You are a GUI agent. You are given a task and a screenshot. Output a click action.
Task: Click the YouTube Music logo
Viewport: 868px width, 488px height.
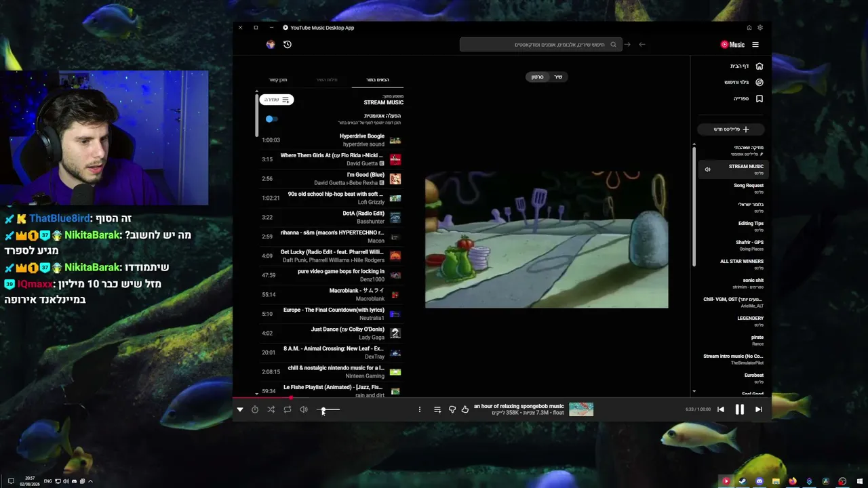[x=732, y=45]
